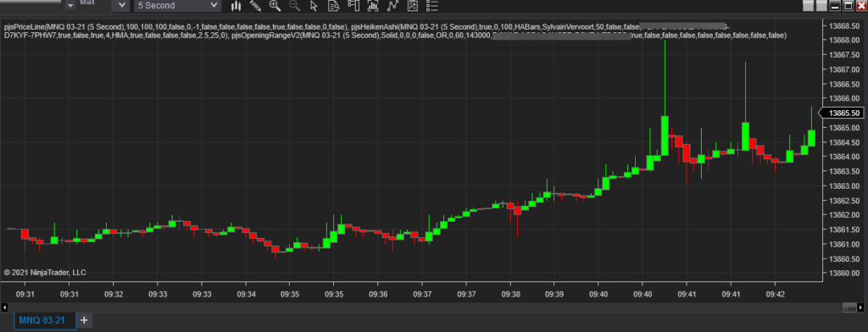Viewport: 868px width, 332px height.
Task: Open the data box search icon
Action: [x=333, y=6]
